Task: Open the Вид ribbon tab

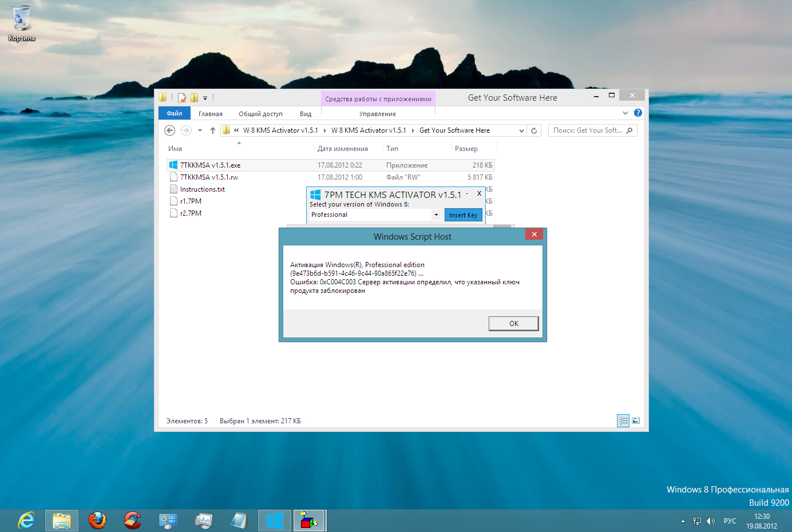Action: coord(306,114)
